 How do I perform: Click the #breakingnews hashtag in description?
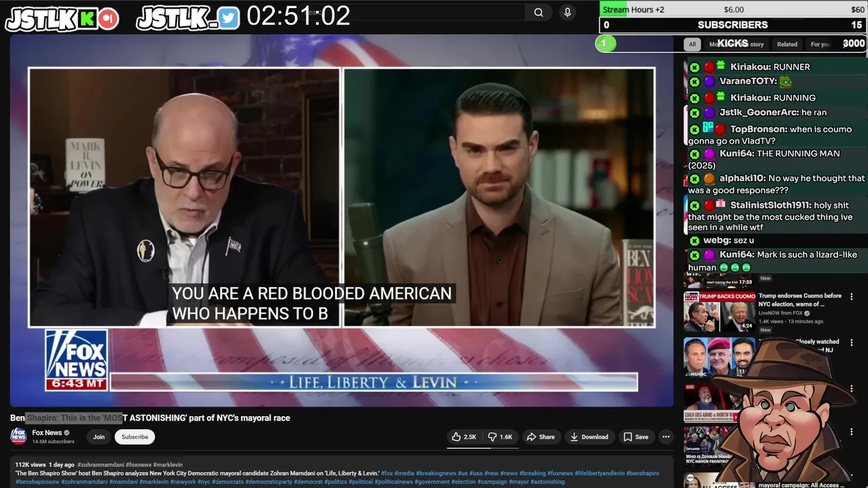coord(435,473)
